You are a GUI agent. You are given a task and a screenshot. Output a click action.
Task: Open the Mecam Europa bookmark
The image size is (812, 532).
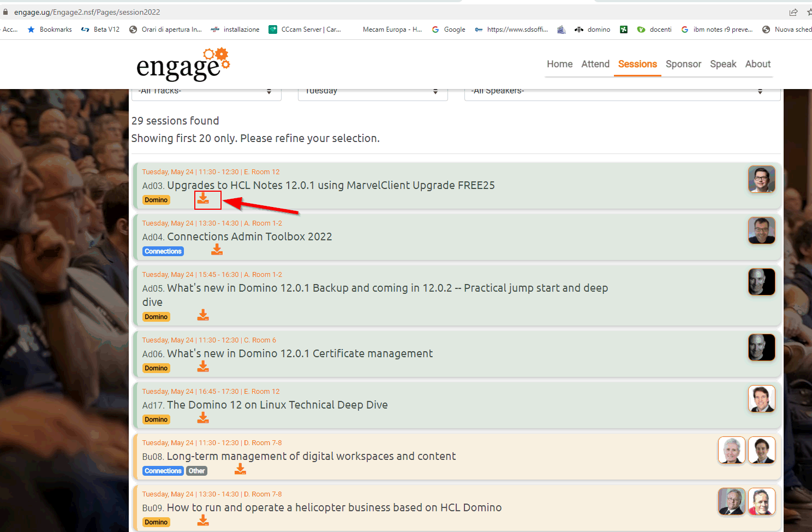coord(392,29)
